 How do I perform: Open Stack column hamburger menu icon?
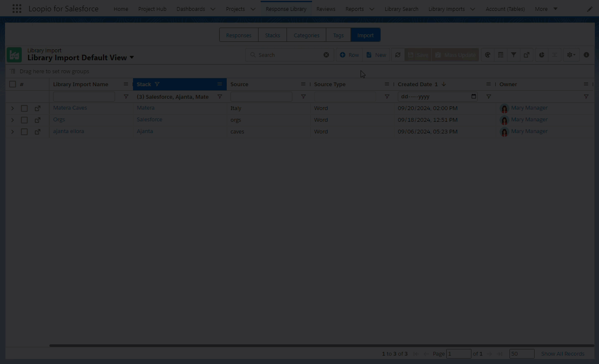coord(220,84)
